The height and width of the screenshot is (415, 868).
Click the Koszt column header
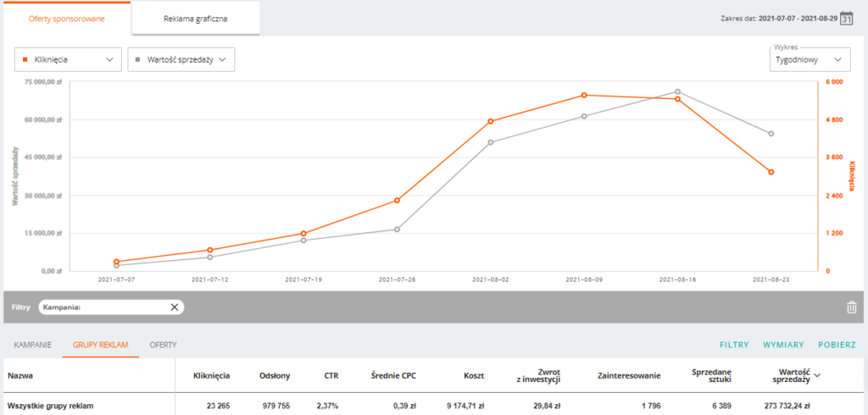click(474, 374)
